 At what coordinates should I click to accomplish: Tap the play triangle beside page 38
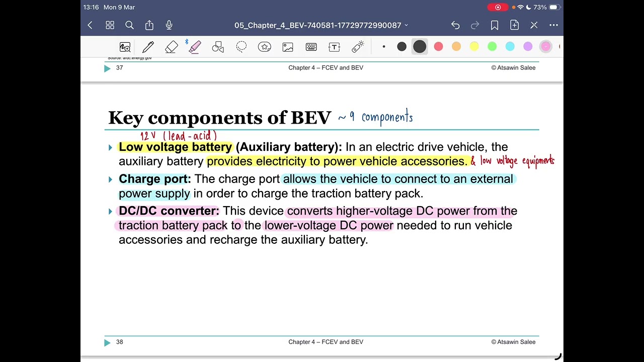point(107,342)
